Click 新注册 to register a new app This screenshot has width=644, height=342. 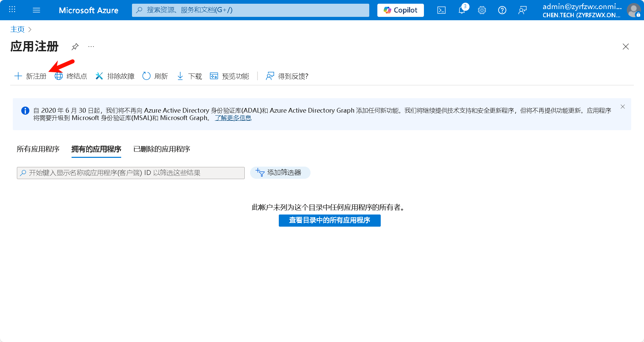pos(30,76)
